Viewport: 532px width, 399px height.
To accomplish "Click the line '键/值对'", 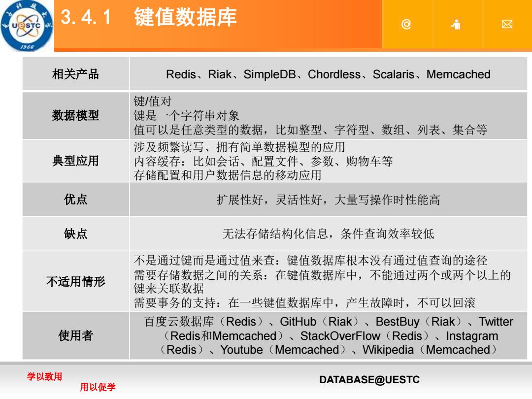I will 153,101.
